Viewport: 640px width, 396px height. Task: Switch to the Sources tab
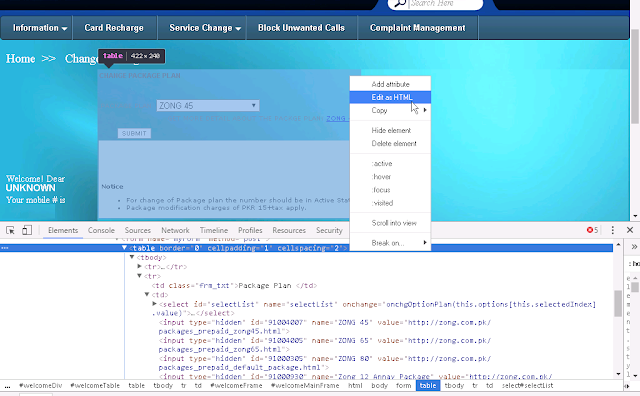[x=138, y=230]
